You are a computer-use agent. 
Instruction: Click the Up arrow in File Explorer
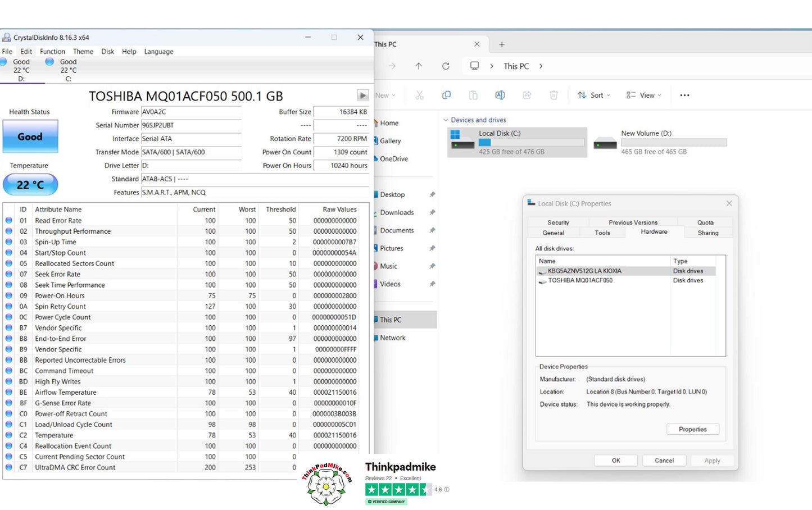[419, 66]
